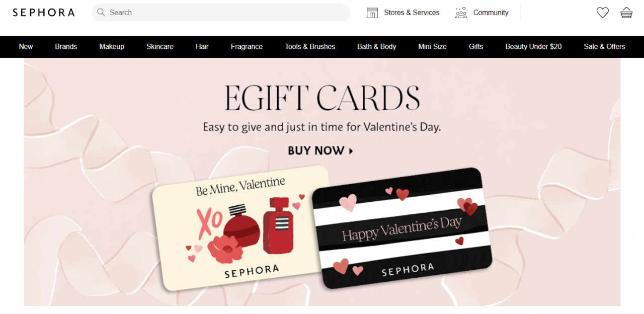Viewport: 644px width, 314px height.
Task: Click the Stores & Services storefront icon
Action: (372, 13)
